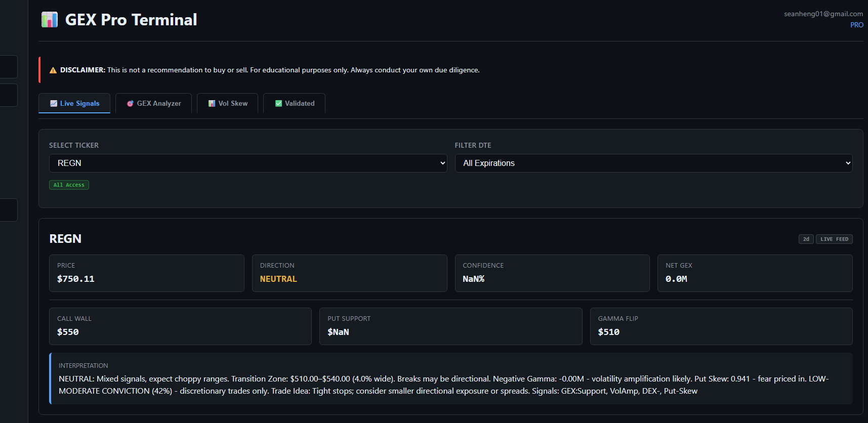Image resolution: width=868 pixels, height=423 pixels.
Task: Click the Call Wall value $550
Action: coord(68,332)
